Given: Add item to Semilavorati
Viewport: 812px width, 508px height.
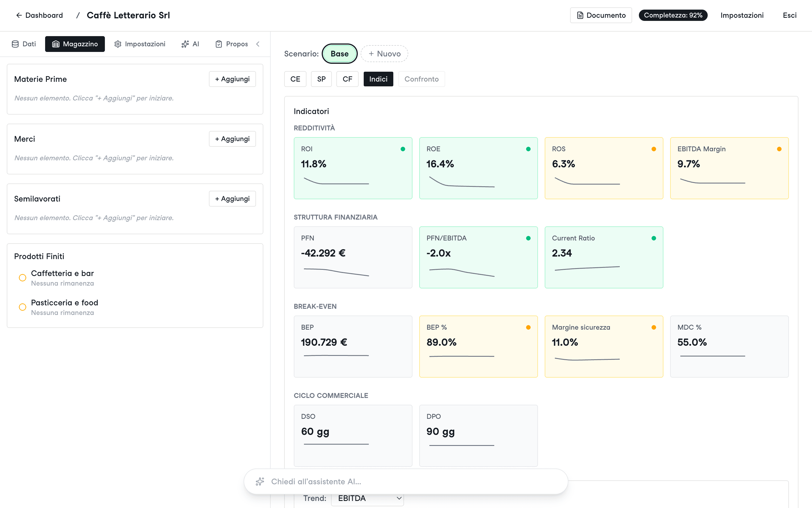Looking at the screenshot, I should (x=232, y=199).
